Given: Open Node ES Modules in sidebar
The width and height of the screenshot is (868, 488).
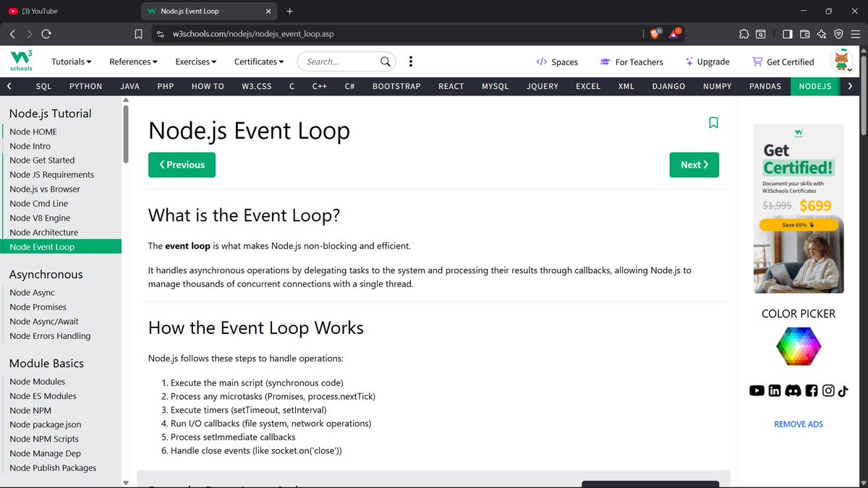Looking at the screenshot, I should click(43, 396).
